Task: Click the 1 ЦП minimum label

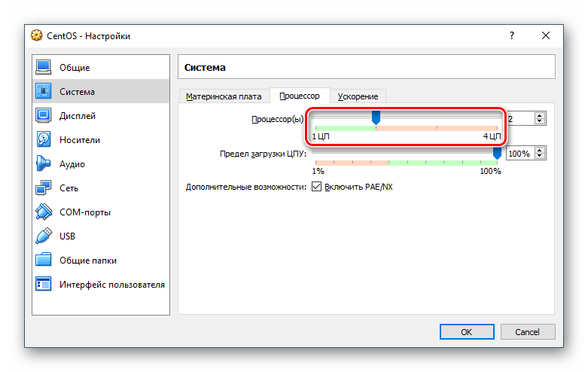Action: pos(321,136)
